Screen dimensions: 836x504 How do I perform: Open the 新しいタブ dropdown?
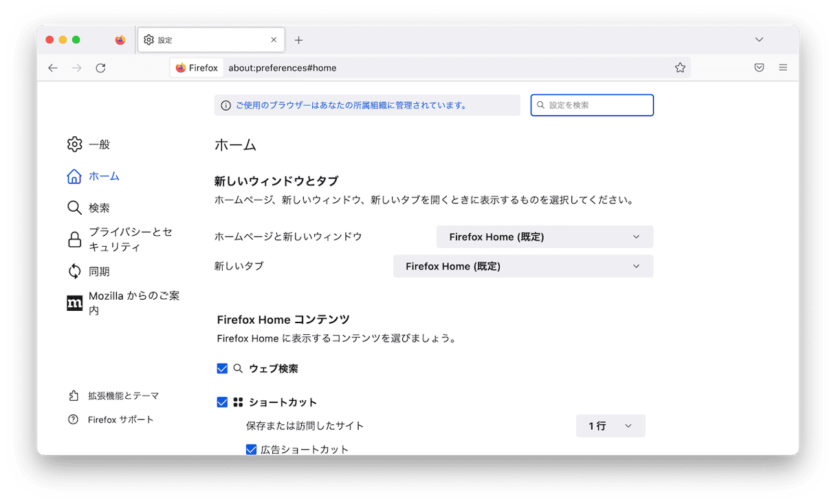coord(523,266)
